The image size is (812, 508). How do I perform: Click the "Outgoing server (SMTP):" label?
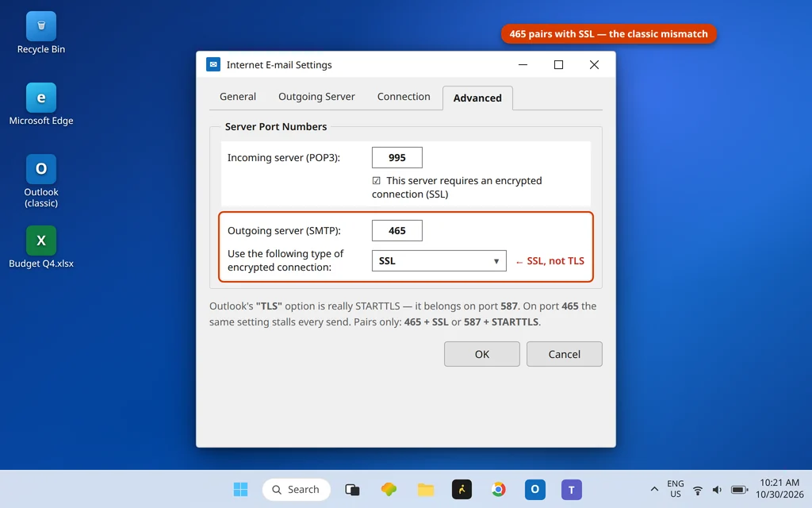[284, 231]
